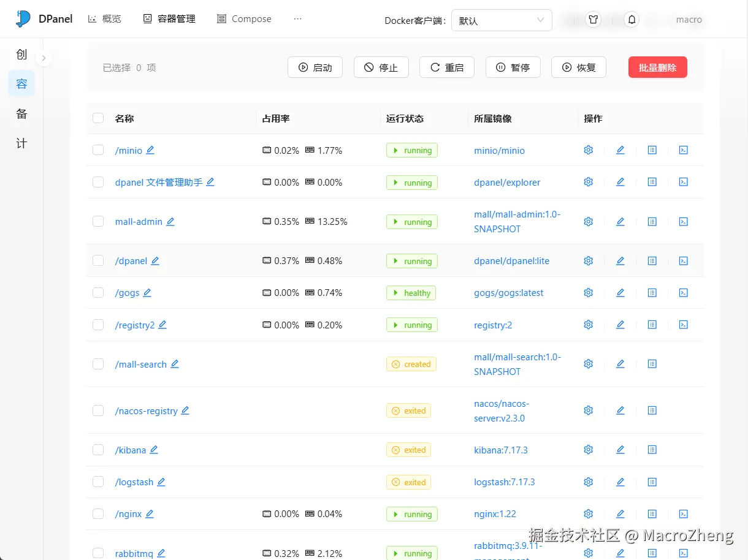The height and width of the screenshot is (560, 748).
Task: Open kibana:7.17.3 image link
Action: [x=501, y=450]
